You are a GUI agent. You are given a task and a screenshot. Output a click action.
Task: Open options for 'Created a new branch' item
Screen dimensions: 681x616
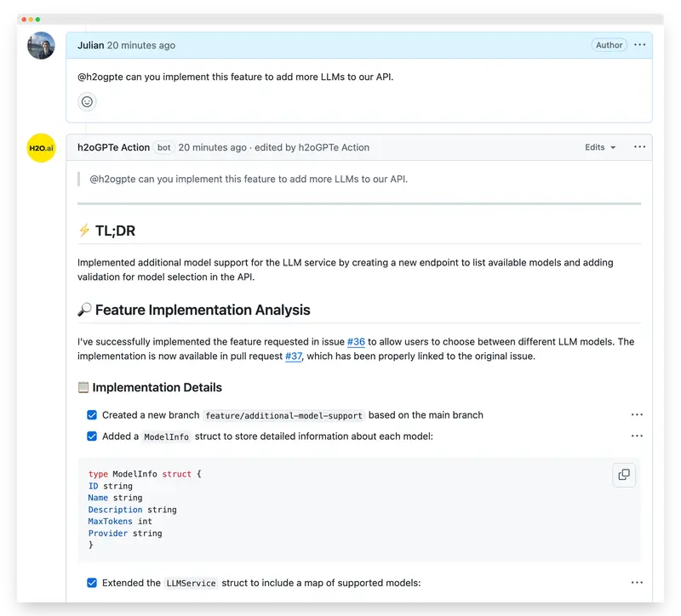[637, 414]
